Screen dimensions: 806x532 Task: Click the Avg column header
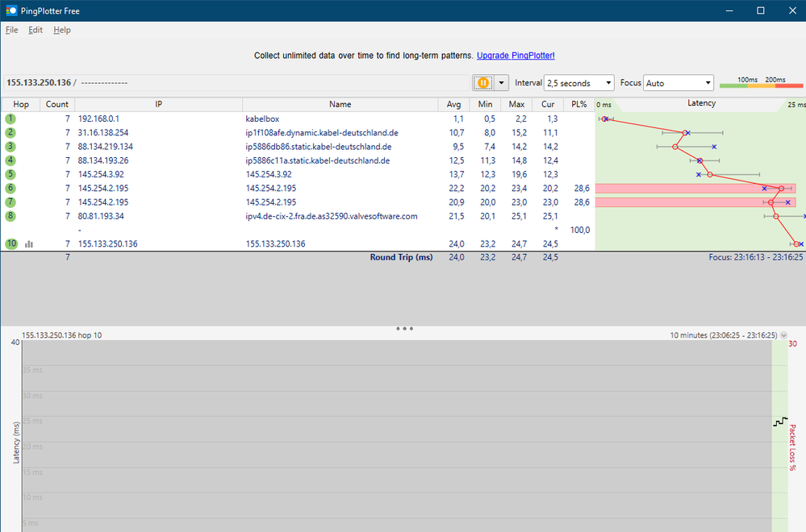point(453,104)
